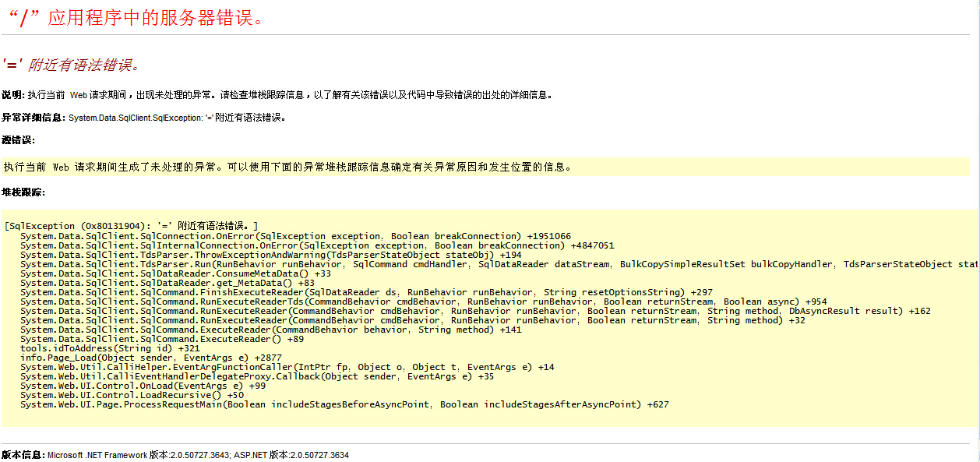Click the Page.ProcessRequestMain stack line

[x=344, y=404]
